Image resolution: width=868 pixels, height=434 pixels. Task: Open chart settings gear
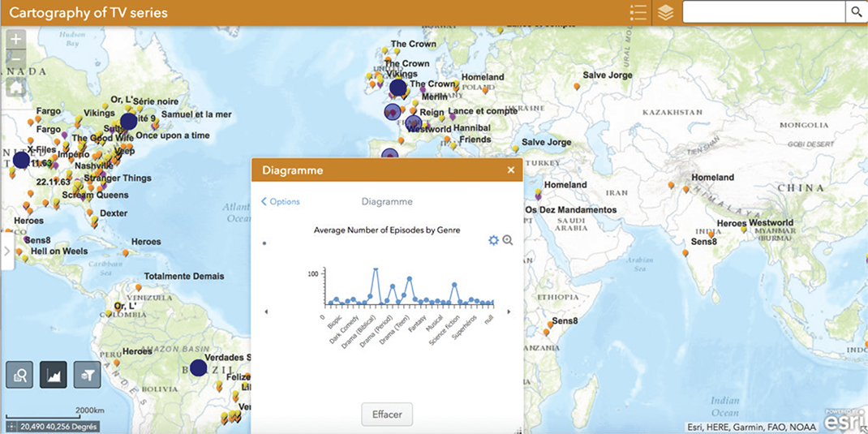pyautogui.click(x=493, y=240)
